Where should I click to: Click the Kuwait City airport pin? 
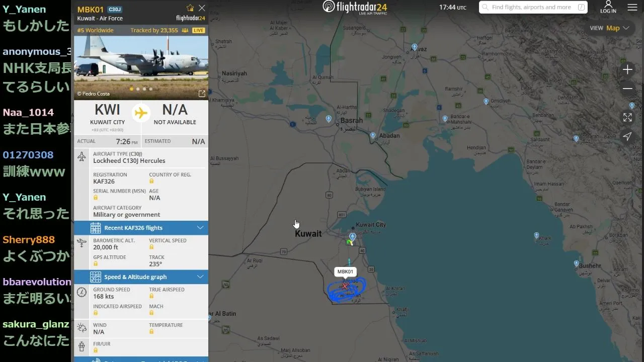coord(353,236)
